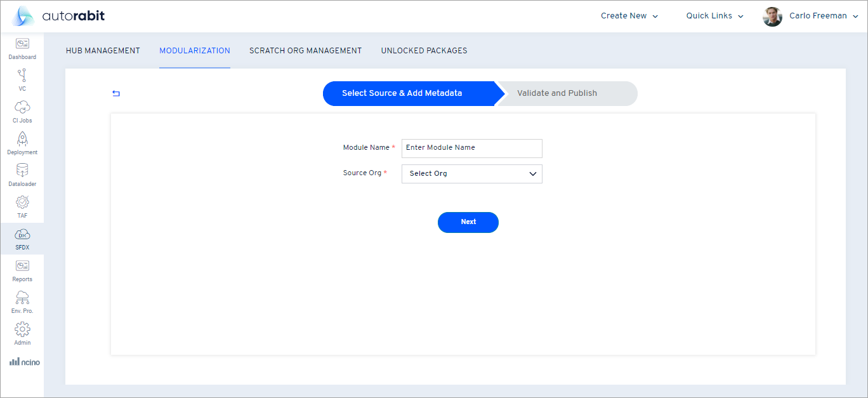Screen dimensions: 868x398
Task: Click the ncino sidebar icon
Action: tap(24, 361)
